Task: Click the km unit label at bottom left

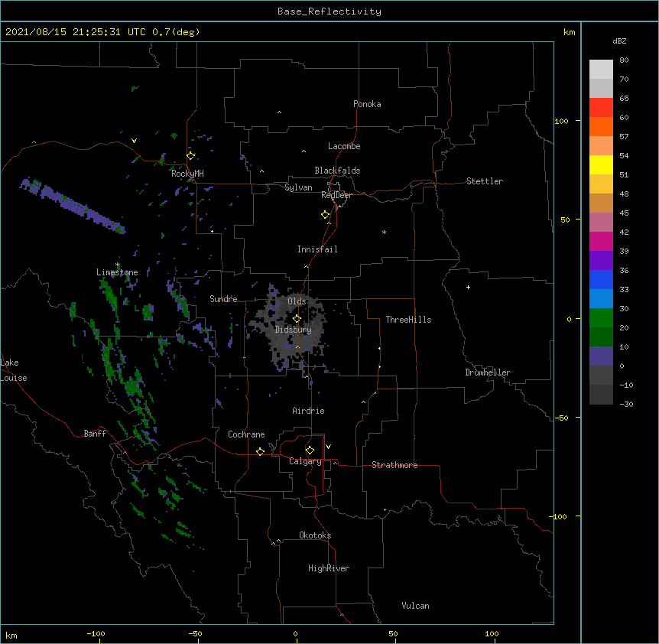Action: pyautogui.click(x=11, y=635)
